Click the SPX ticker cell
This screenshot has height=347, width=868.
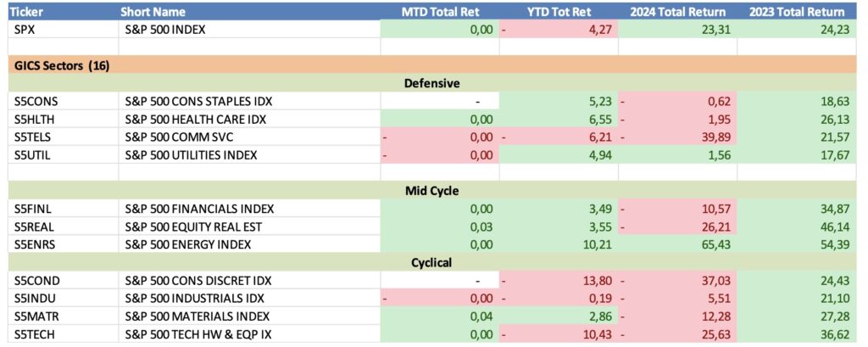pos(27,30)
